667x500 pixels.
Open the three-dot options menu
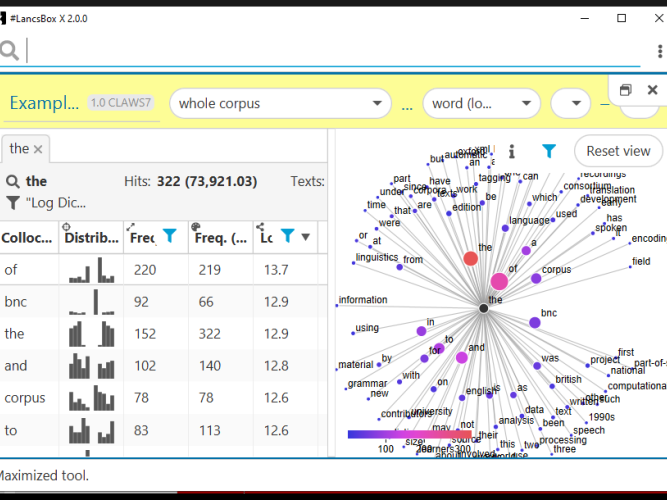(x=660, y=51)
